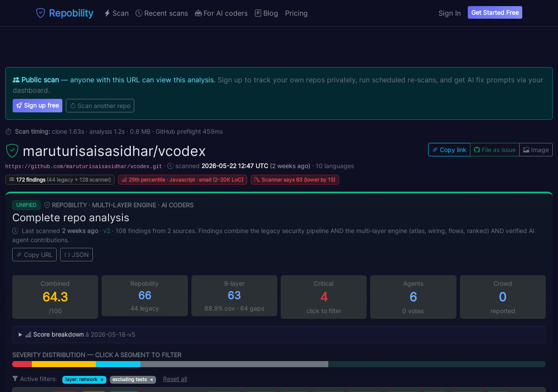Click Reset all filters link
Viewport: 558px width, 392px height.
point(175,379)
